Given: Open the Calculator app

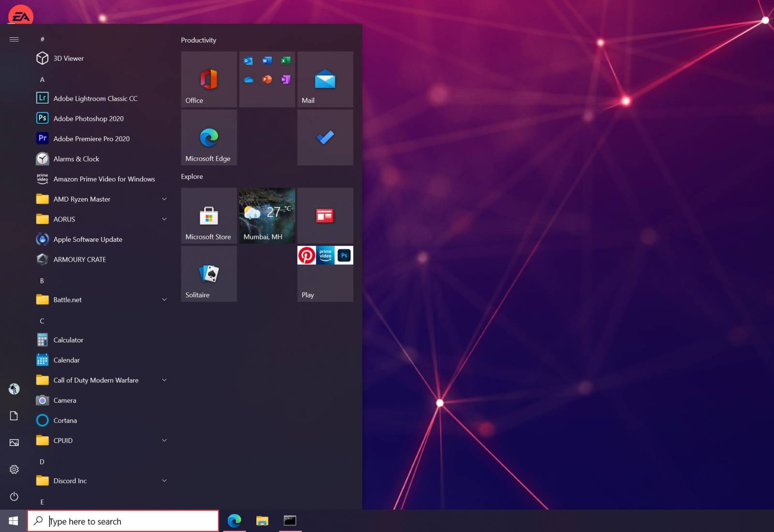Looking at the screenshot, I should click(102, 340).
